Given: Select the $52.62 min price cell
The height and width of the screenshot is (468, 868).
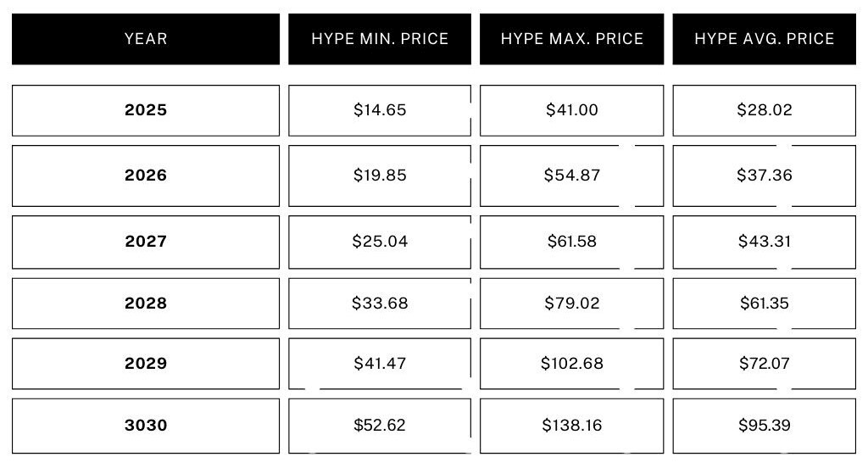Looking at the screenshot, I should click(380, 426).
